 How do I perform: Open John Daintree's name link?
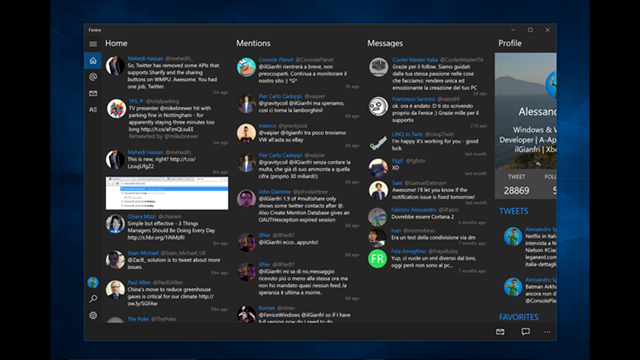(275, 191)
